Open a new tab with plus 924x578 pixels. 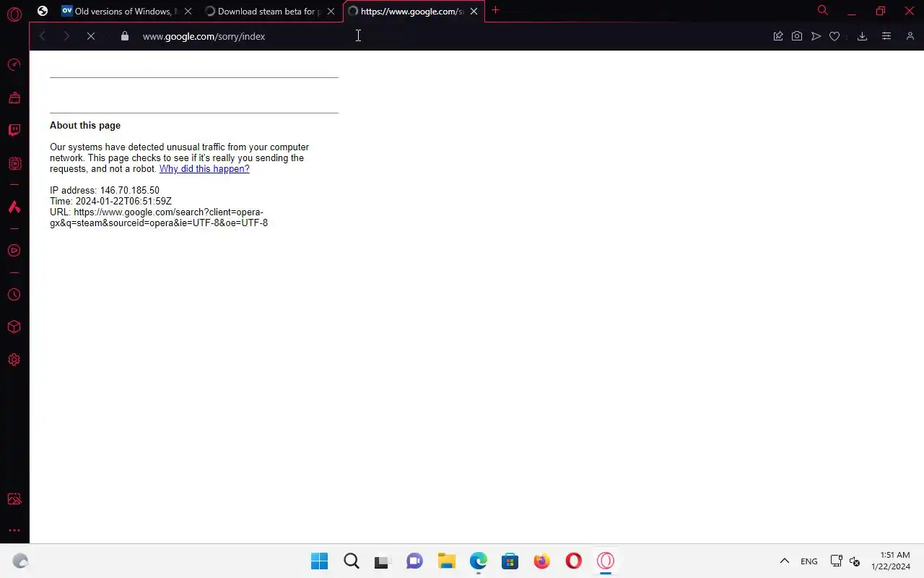click(x=495, y=10)
